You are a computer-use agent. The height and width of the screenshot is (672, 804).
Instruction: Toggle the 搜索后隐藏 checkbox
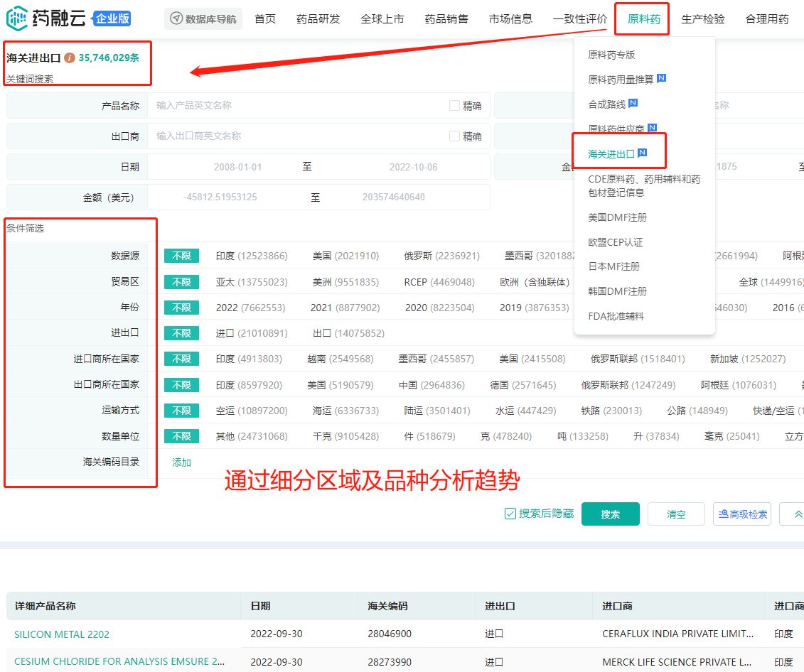(x=510, y=514)
